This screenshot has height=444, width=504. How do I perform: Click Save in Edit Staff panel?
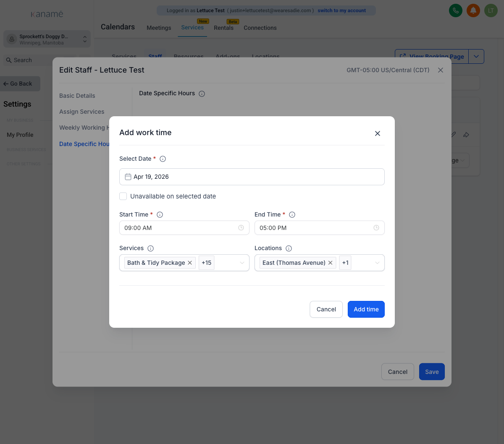[432, 372]
